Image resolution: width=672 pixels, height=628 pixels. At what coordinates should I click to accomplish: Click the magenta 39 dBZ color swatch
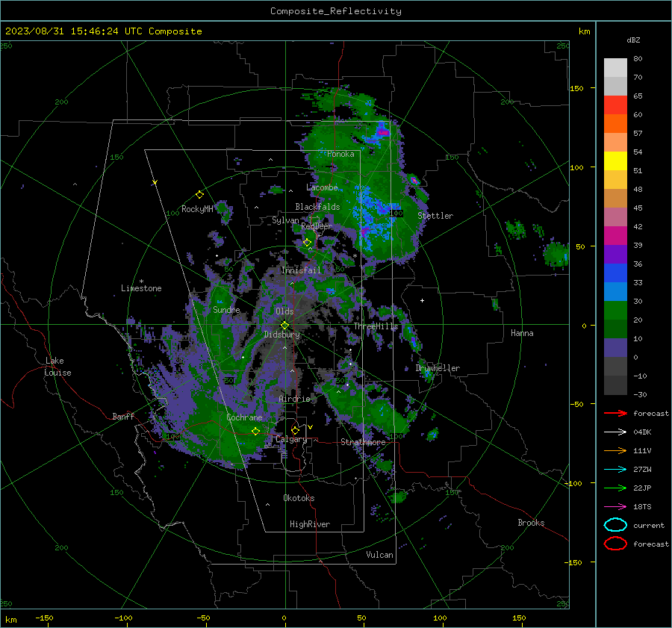pyautogui.click(x=615, y=236)
